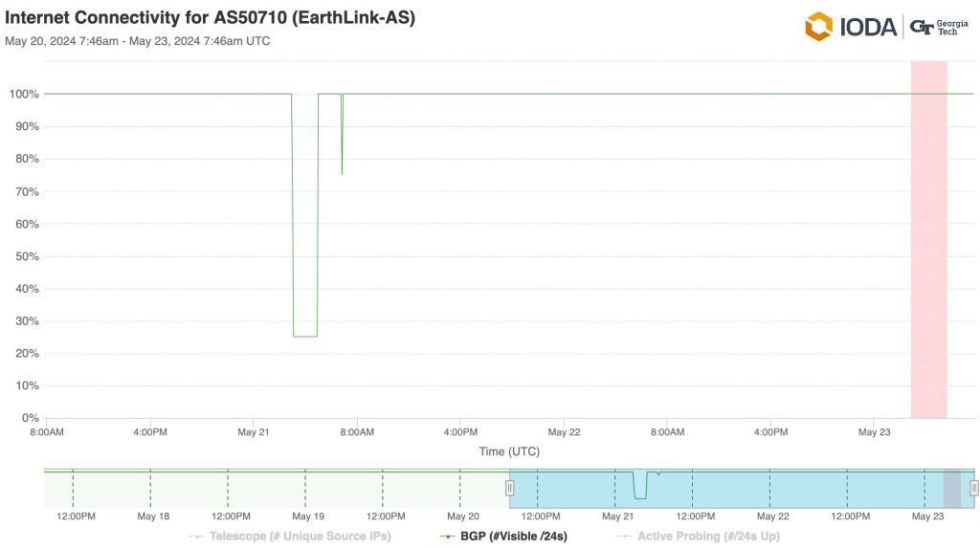This screenshot has height=548, width=980.
Task: Click the May 22 label on main x-axis
Action: (x=564, y=432)
